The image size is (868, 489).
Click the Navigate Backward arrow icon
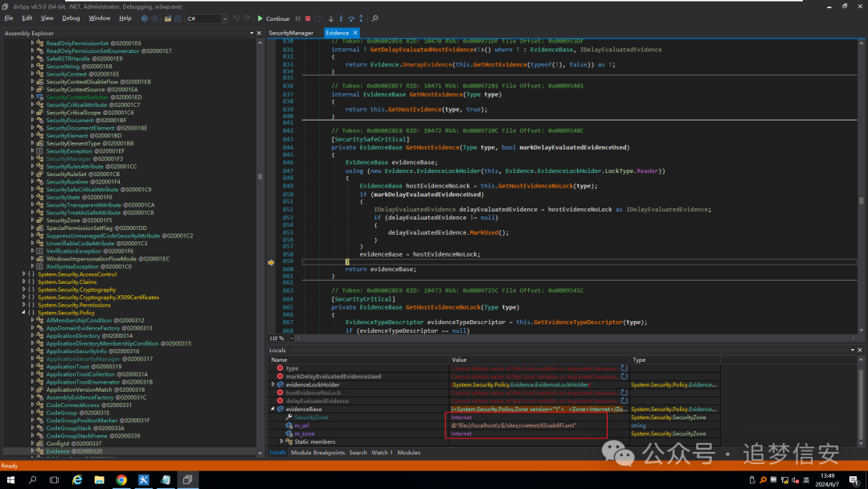tap(144, 18)
